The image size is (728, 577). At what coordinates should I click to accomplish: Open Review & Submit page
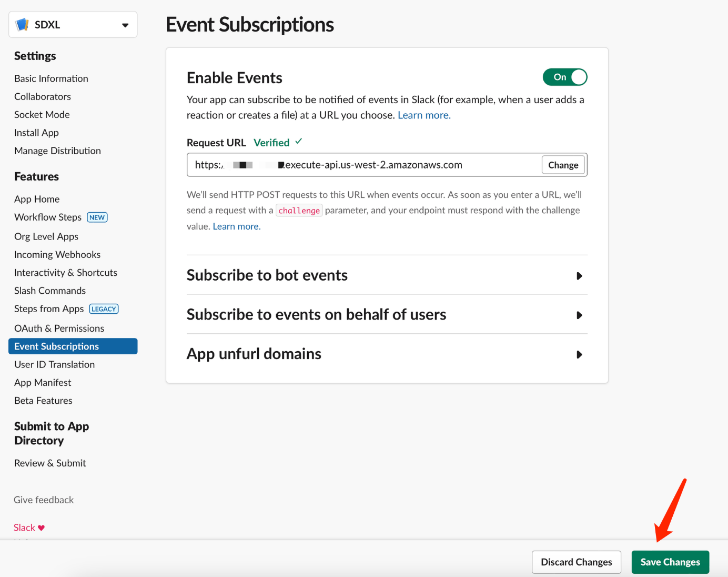[x=50, y=463]
